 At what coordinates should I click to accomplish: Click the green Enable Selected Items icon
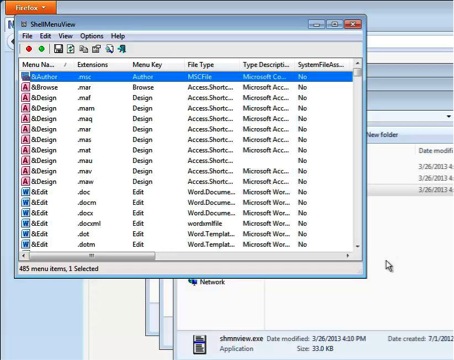click(42, 49)
